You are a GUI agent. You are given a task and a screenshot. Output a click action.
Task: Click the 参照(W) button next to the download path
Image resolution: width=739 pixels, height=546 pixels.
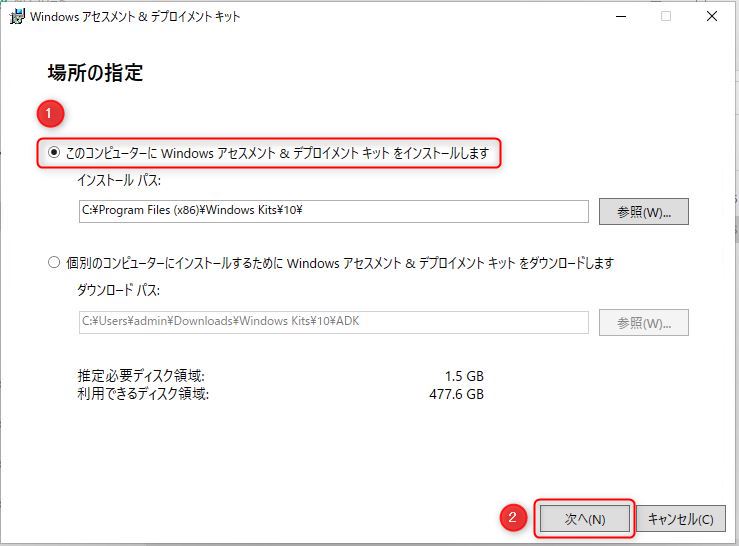coord(643,323)
